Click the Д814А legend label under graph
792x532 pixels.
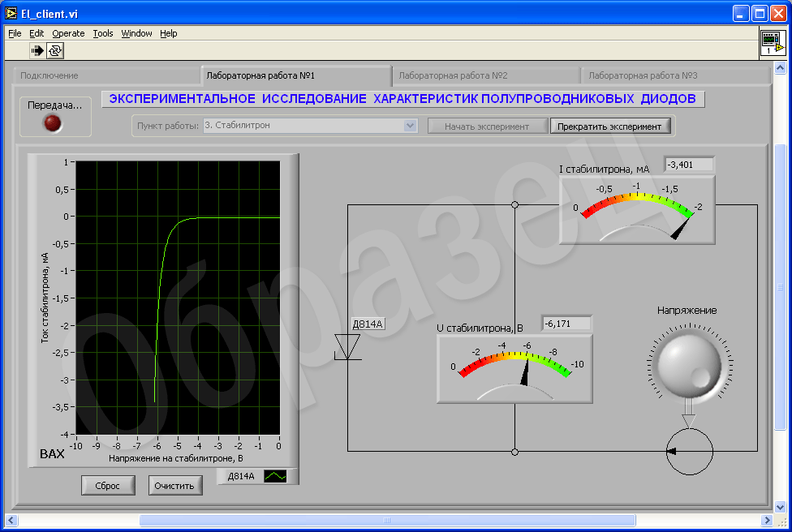click(x=241, y=476)
